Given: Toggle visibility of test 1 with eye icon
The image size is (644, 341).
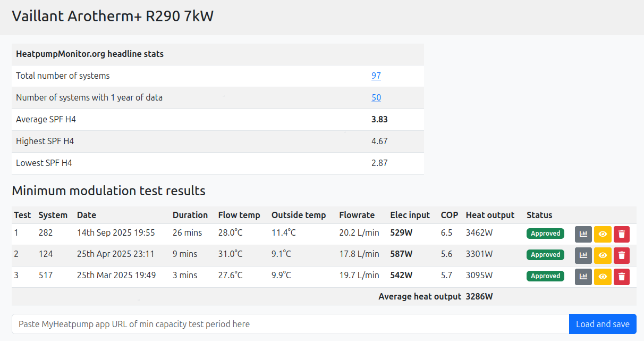Looking at the screenshot, I should coord(602,234).
